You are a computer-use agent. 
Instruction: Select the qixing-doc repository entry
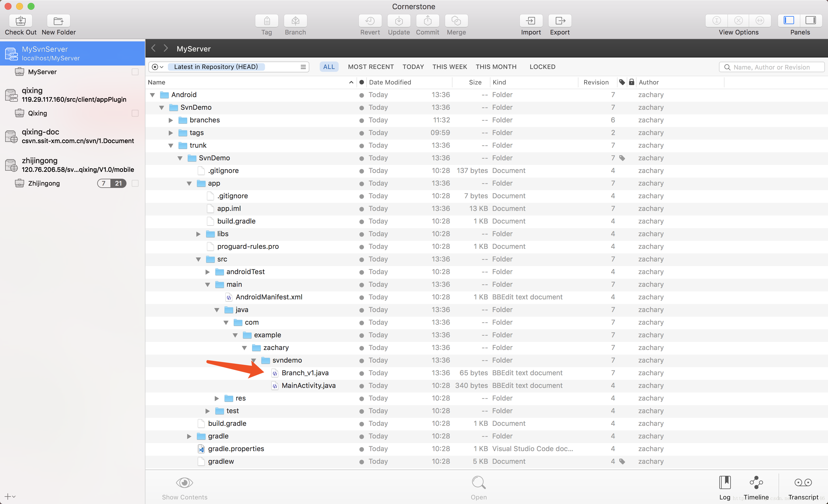72,136
